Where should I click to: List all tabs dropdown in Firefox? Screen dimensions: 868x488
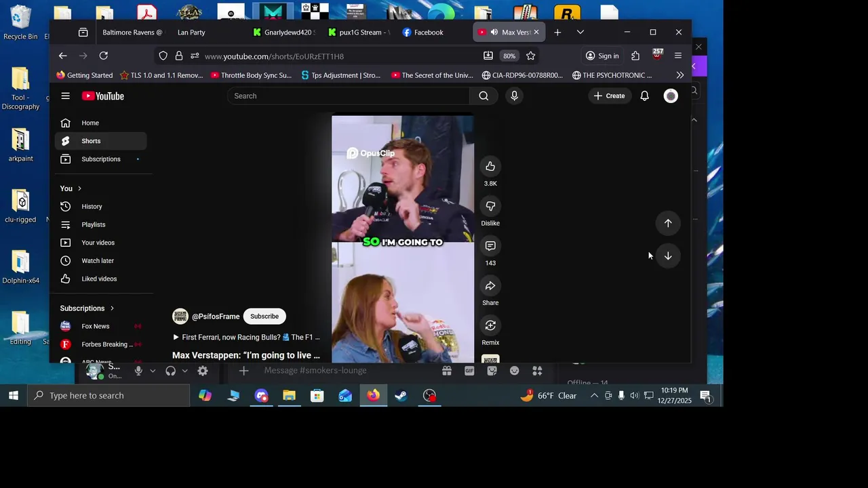point(580,32)
